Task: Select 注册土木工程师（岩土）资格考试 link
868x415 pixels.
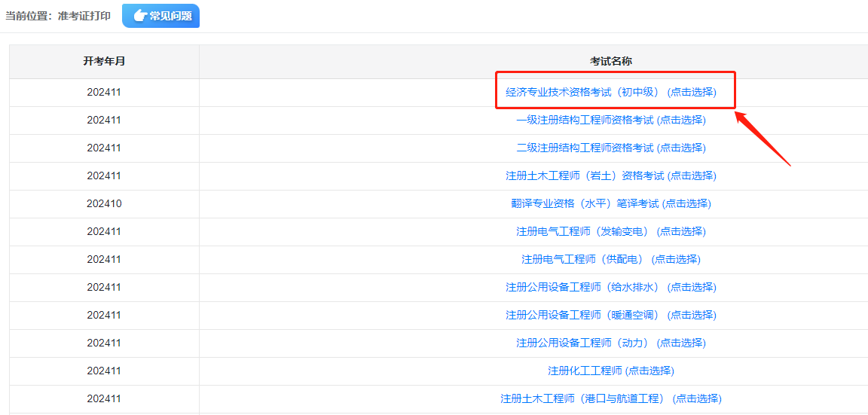Action: 610,175
